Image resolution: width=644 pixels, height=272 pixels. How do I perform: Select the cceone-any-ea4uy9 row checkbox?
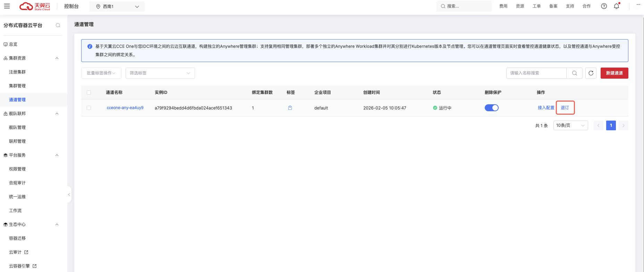click(89, 108)
